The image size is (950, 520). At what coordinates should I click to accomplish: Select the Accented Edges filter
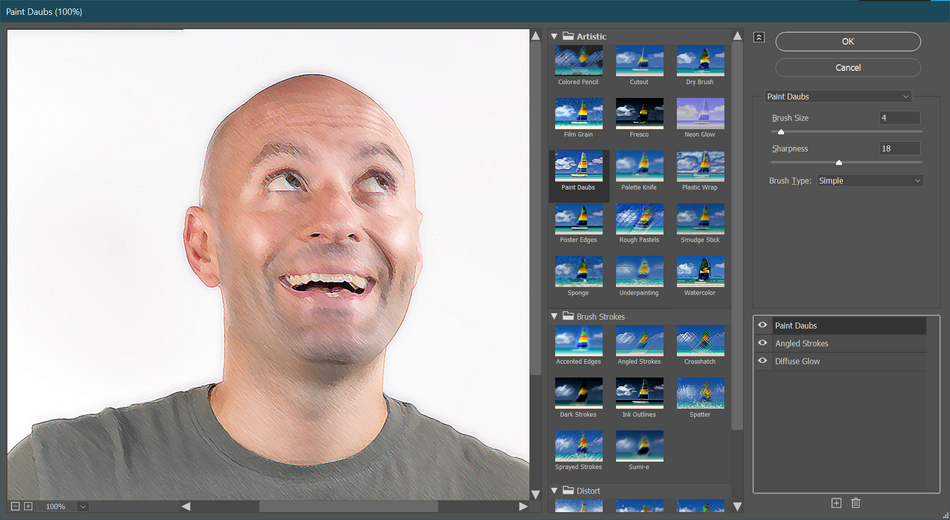[579, 341]
